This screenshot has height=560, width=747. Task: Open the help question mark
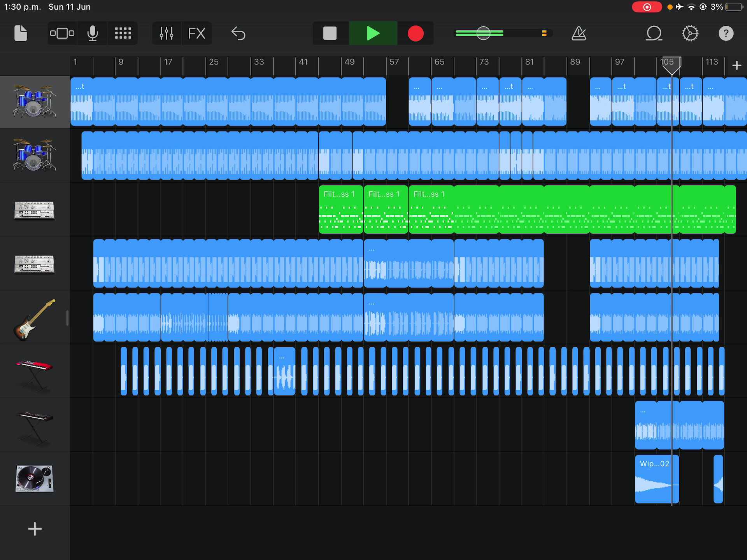(726, 33)
